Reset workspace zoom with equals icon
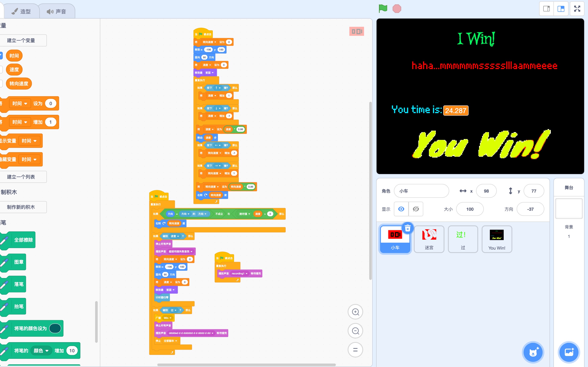The image size is (588, 367). [355, 350]
